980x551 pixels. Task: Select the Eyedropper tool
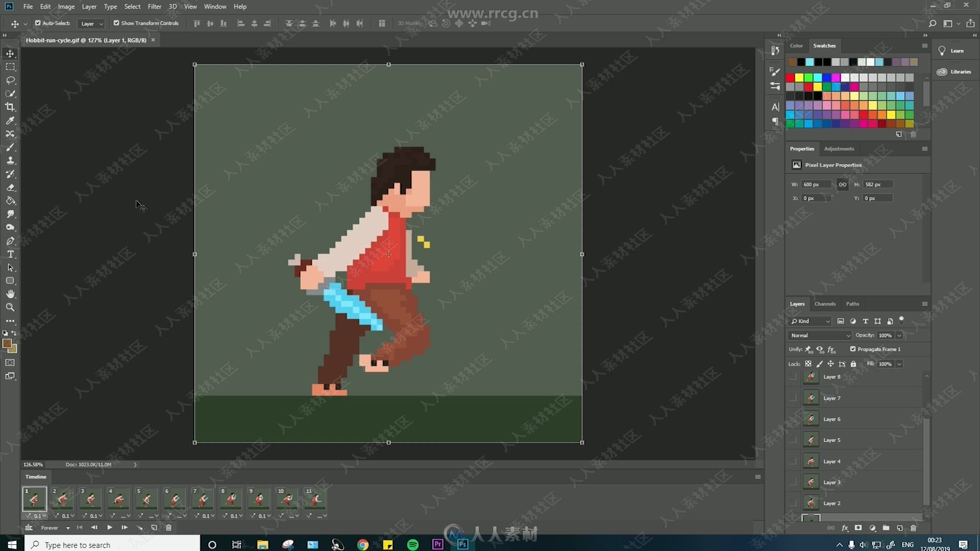(10, 120)
